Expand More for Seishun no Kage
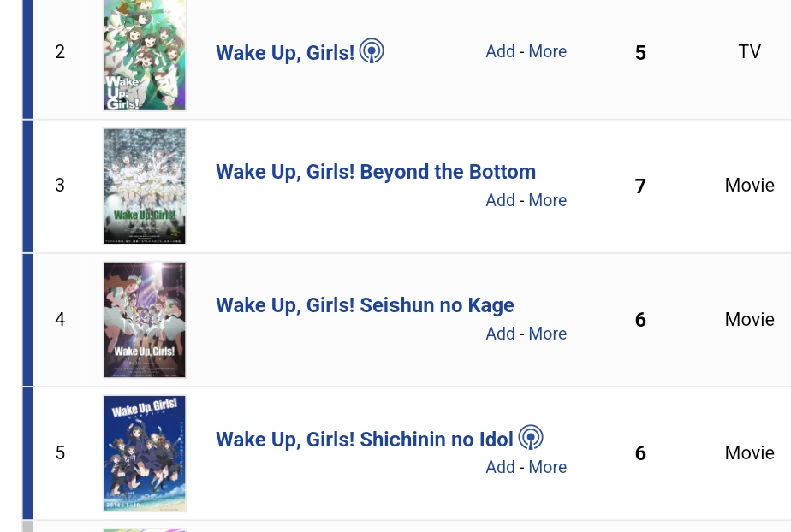The image size is (791, 532). (x=547, y=334)
